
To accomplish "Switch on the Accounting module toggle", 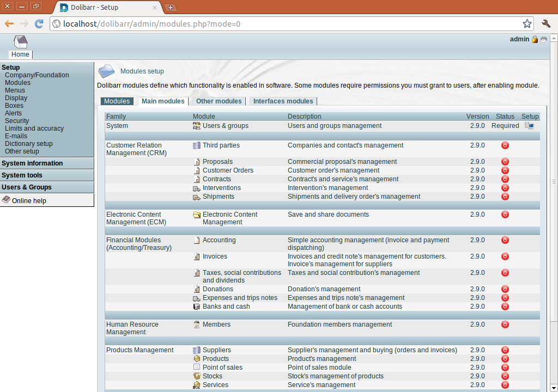I will (505, 240).
